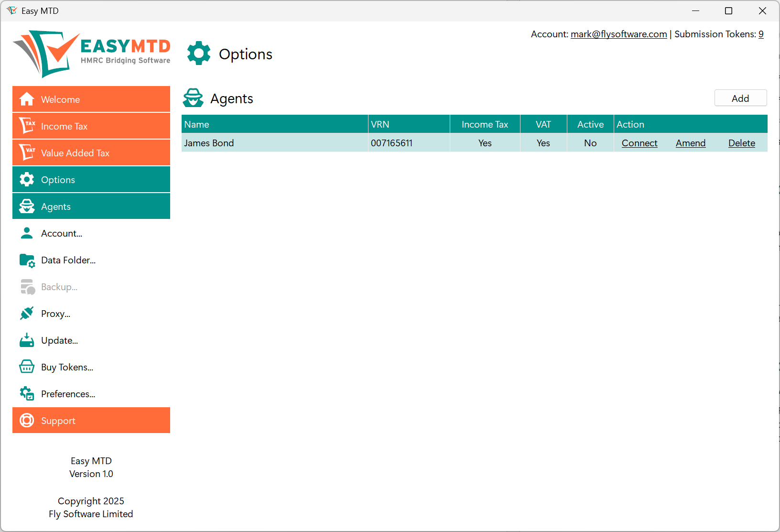The image size is (780, 532).
Task: Connect the James Bond agent
Action: coord(639,143)
